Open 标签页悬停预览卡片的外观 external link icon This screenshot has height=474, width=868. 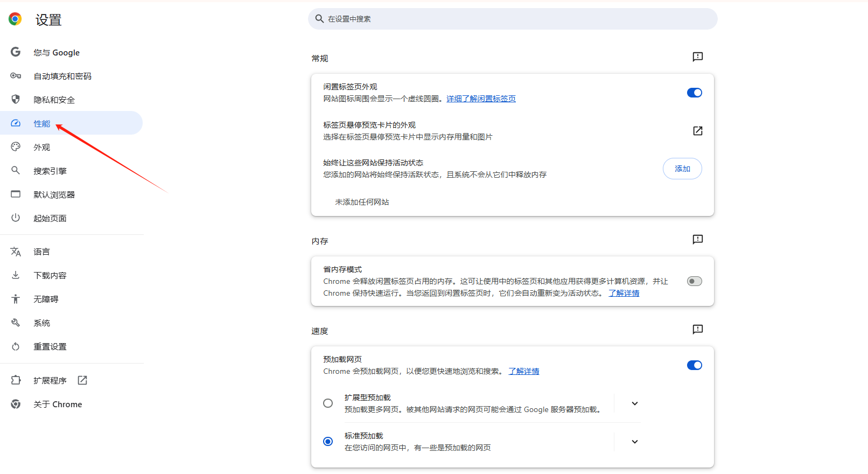click(698, 131)
